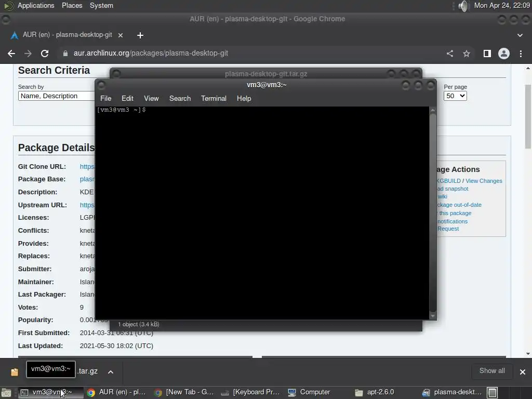Switch to apt-2.6.0 folder taskbar item
532x399 pixels.
(x=385, y=392)
